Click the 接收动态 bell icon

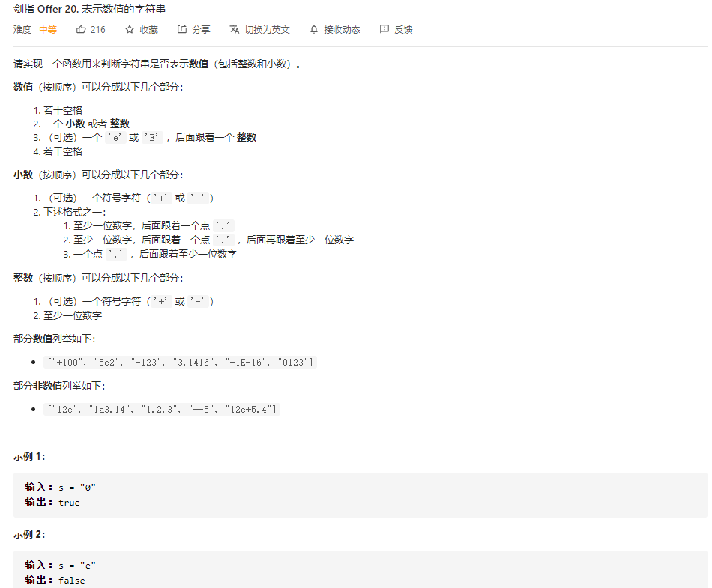[x=315, y=29]
